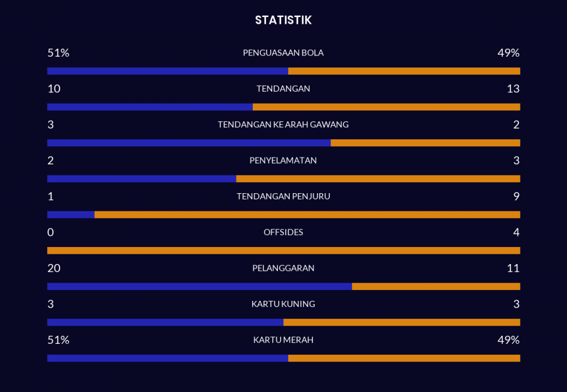This screenshot has height=392, width=567.
Task: Click the orange Penyelamatan bar segment
Action: click(378, 178)
